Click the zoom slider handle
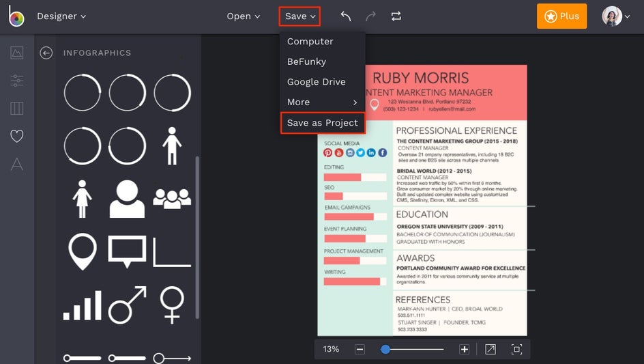644x364 pixels. pyautogui.click(x=385, y=349)
